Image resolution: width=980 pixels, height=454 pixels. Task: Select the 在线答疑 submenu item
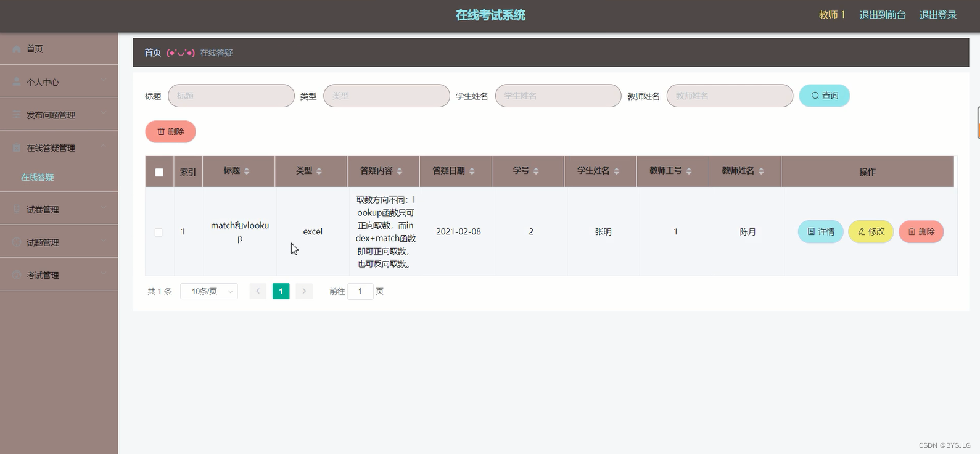click(x=38, y=177)
